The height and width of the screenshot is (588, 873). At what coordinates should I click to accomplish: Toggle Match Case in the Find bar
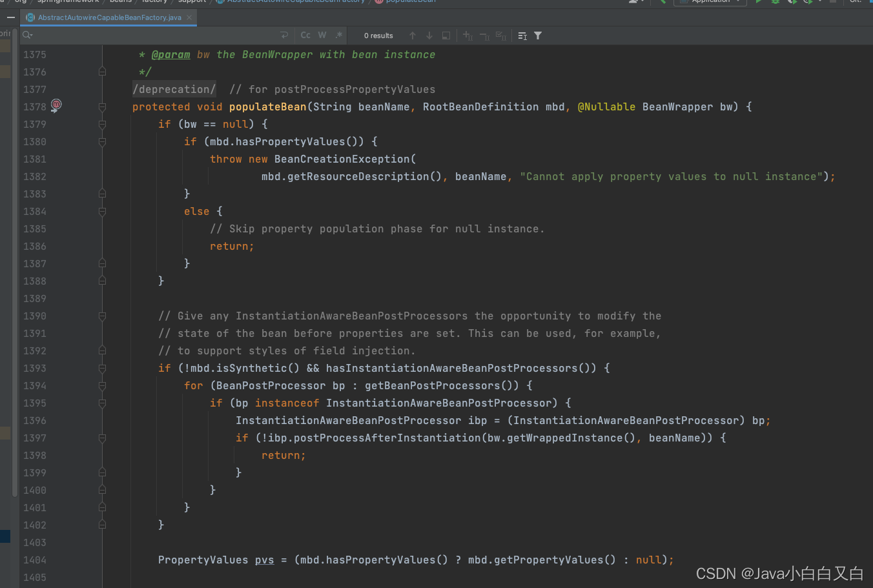(x=305, y=35)
